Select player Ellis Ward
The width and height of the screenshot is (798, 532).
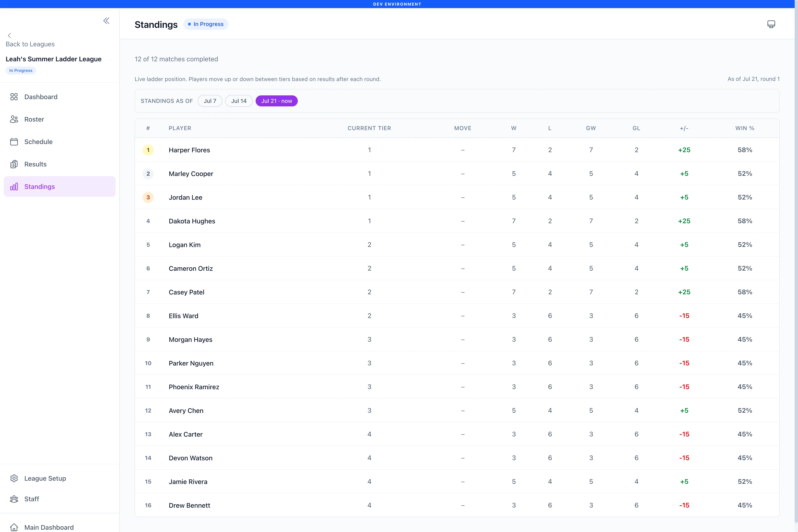(x=183, y=316)
